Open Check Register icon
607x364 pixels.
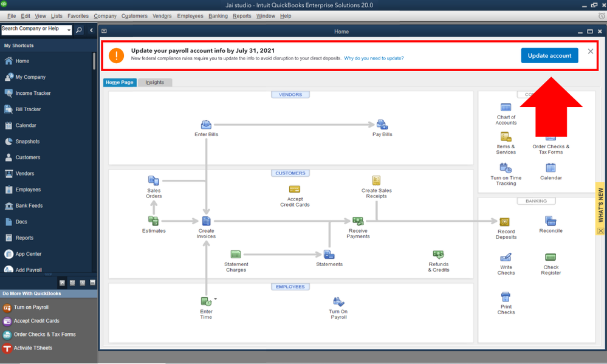point(550,258)
